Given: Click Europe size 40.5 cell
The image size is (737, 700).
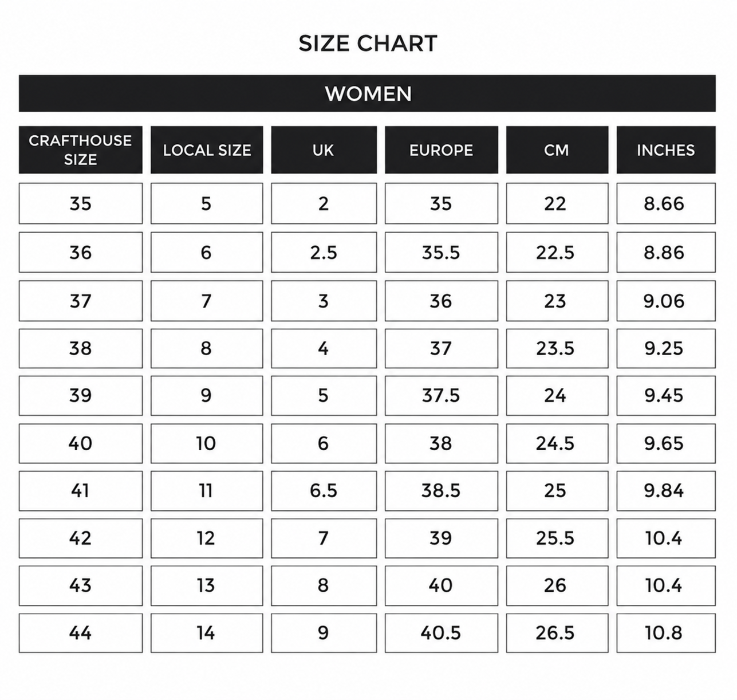Looking at the screenshot, I should [442, 633].
